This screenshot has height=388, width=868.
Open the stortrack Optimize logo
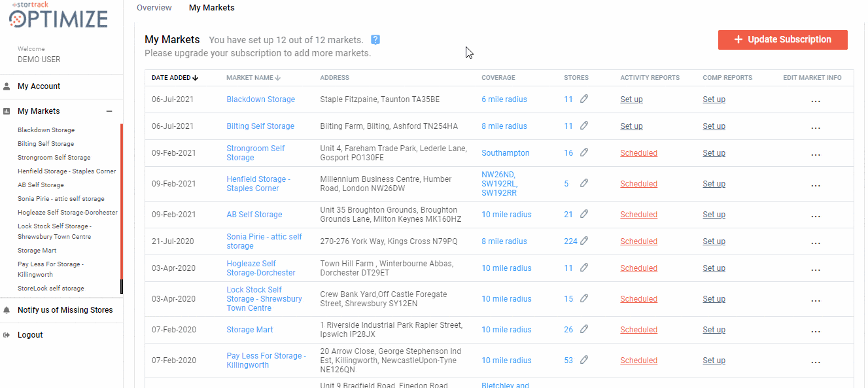point(58,16)
